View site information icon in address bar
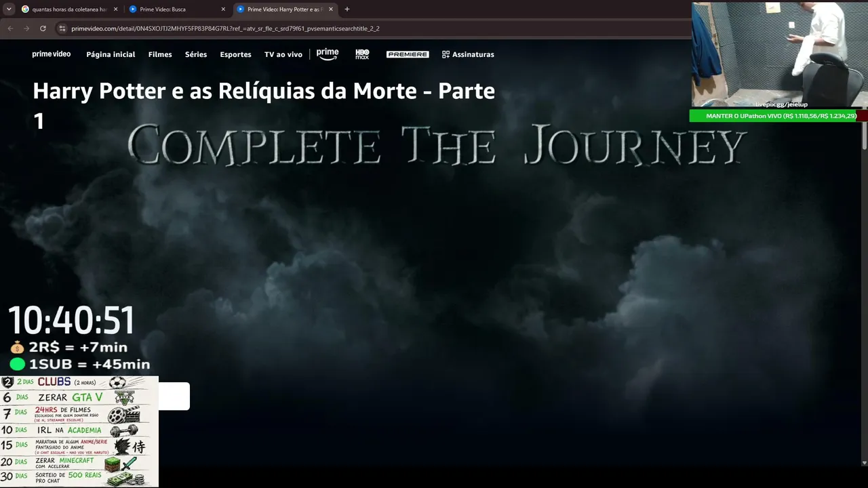868x488 pixels. 62,28
